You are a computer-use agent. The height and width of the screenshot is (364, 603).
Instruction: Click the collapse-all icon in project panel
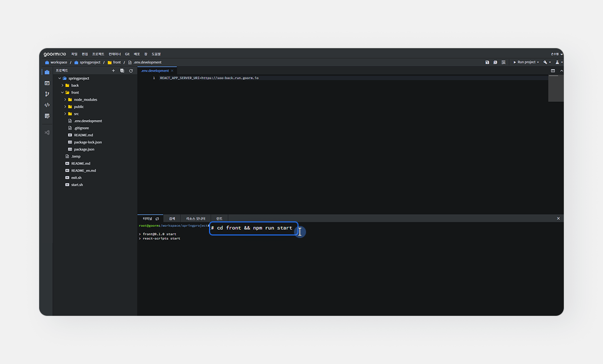pos(122,71)
